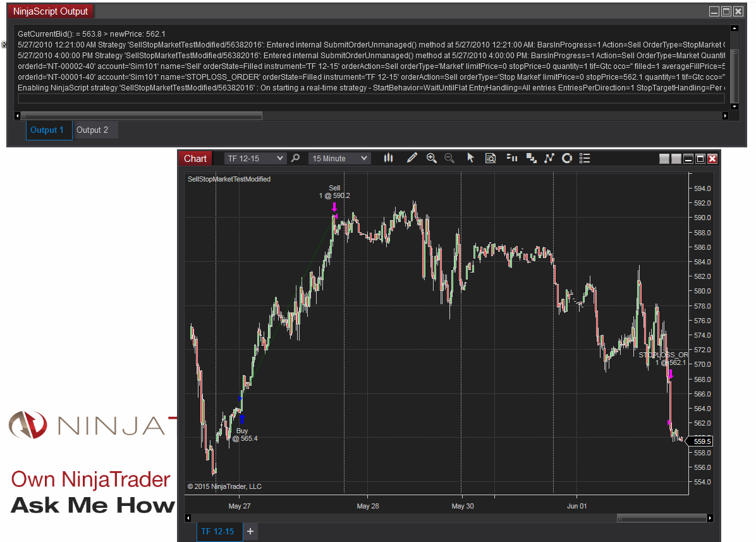
Task: Click the output window scroll down arrow
Action: pyautogui.click(x=735, y=107)
